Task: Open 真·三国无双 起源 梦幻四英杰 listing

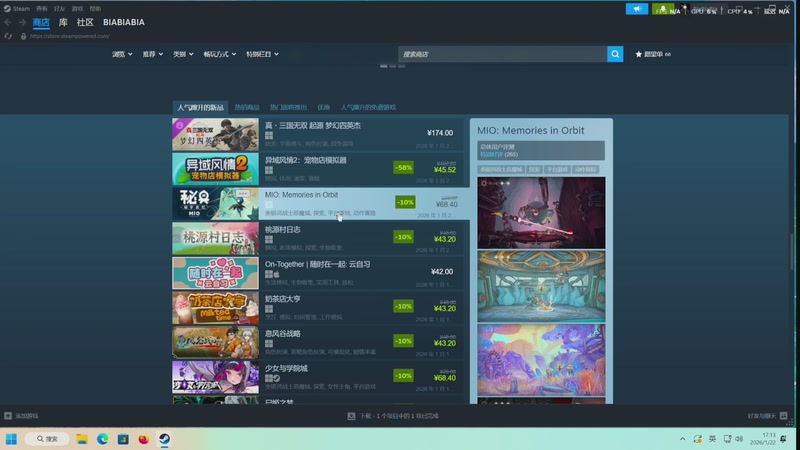Action: (318, 134)
